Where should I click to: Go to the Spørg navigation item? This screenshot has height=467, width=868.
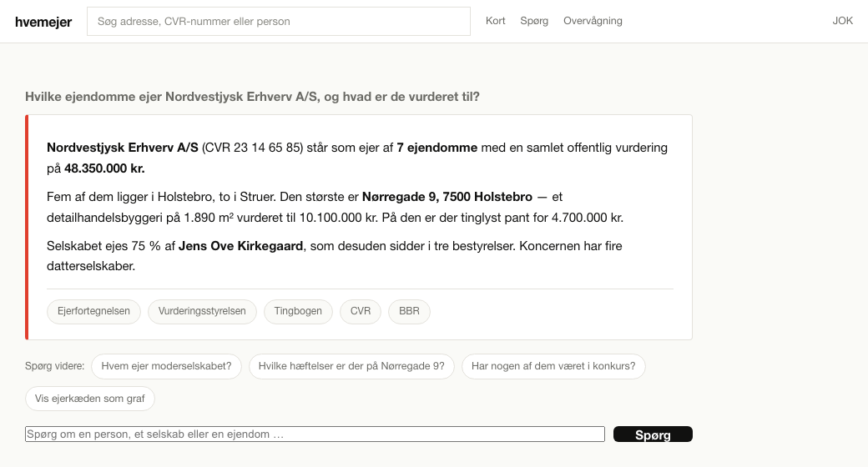click(534, 21)
